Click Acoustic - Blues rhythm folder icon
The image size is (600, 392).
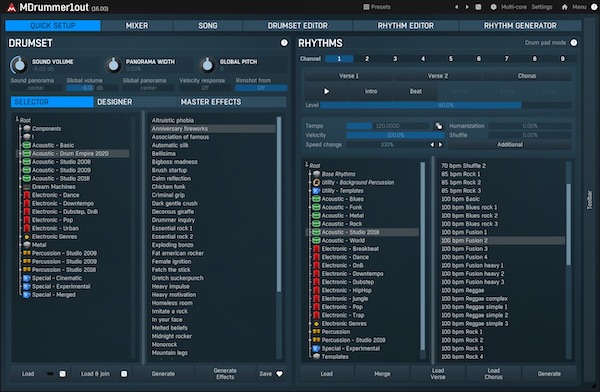316,199
